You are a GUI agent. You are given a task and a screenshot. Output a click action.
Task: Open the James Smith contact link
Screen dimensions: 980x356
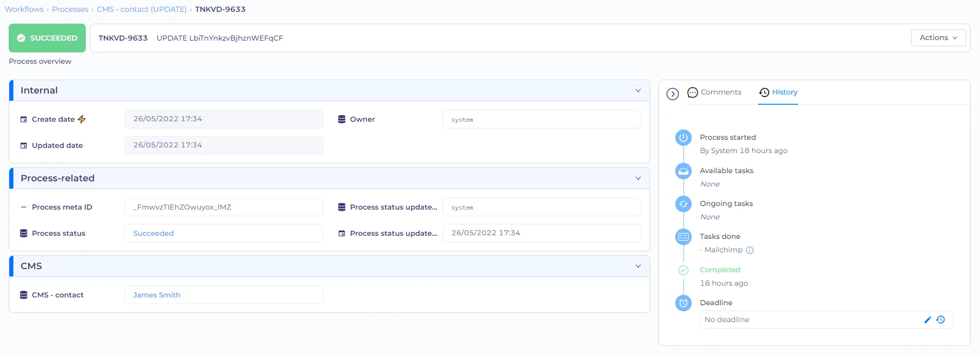coord(157,295)
